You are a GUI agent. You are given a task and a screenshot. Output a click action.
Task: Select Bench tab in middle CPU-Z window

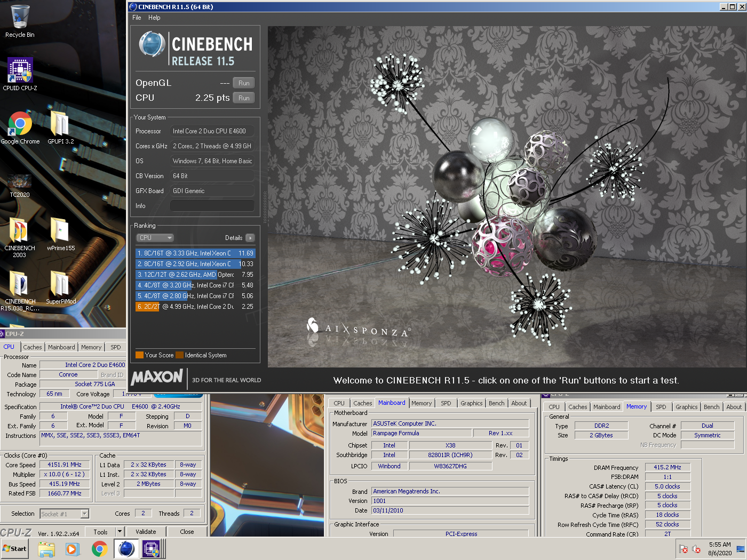[x=497, y=403]
